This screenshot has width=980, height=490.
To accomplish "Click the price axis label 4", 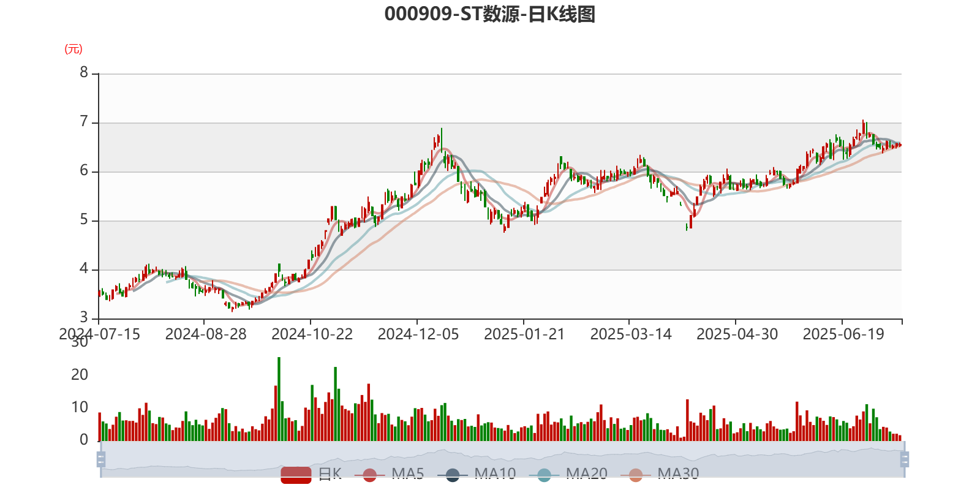I will point(84,269).
